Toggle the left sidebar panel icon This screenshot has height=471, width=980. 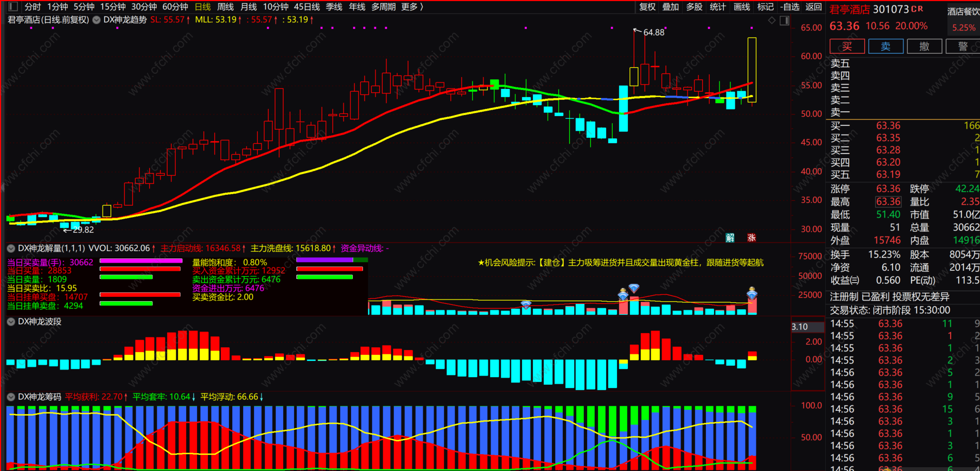coord(14,7)
